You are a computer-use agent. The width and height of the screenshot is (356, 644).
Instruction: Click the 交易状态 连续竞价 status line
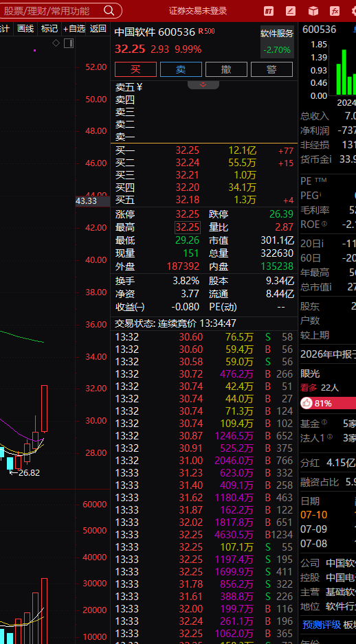[x=175, y=323]
